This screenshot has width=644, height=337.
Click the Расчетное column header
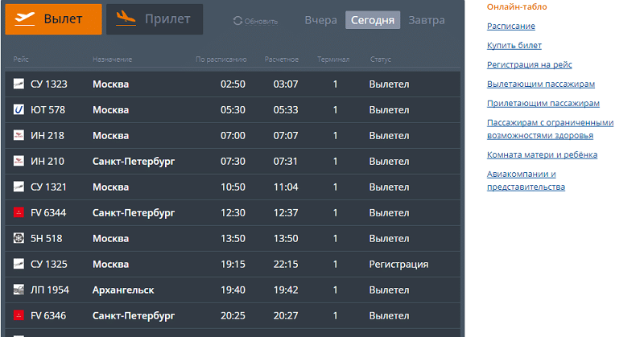point(281,60)
